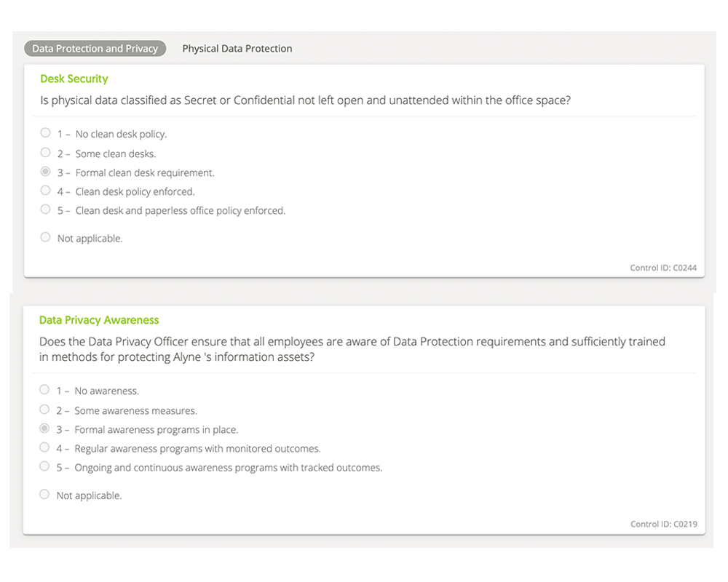
Task: Select 'Formal awareness programs in place' option
Action: click(x=44, y=428)
